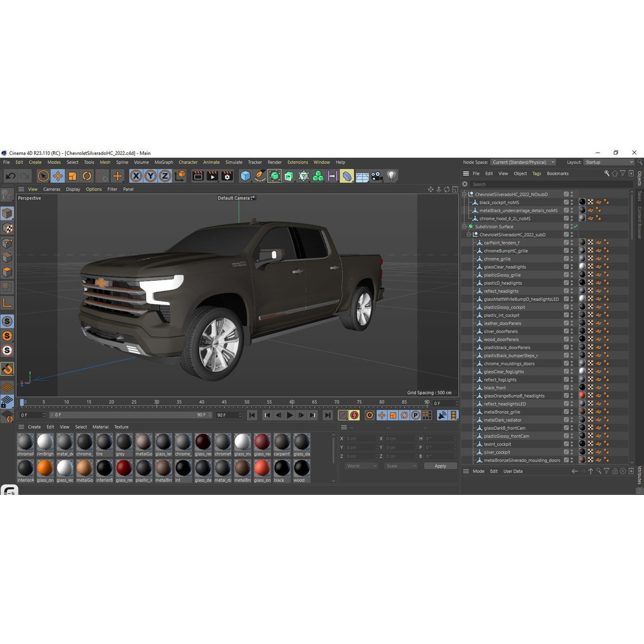
Task: Open viewport Cameras menu
Action: (52, 190)
